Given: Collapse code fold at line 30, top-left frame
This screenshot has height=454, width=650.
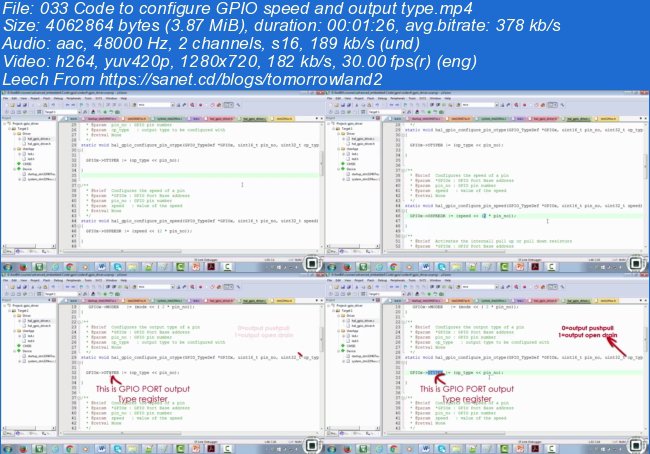Looking at the screenshot, I should pyautogui.click(x=79, y=150).
